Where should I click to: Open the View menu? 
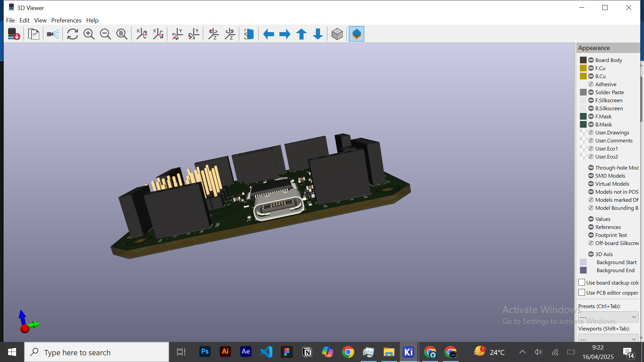[40, 20]
